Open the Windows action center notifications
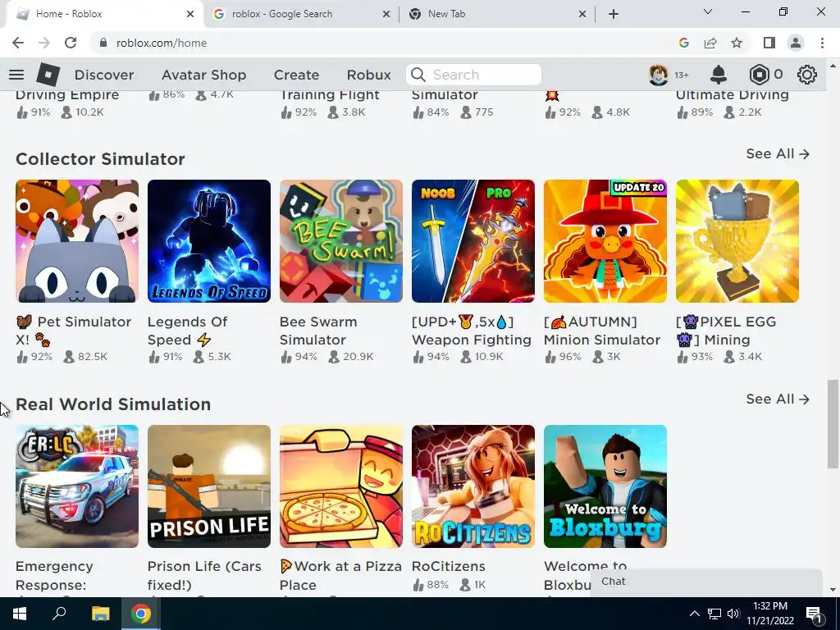The image size is (840, 630). (x=813, y=614)
